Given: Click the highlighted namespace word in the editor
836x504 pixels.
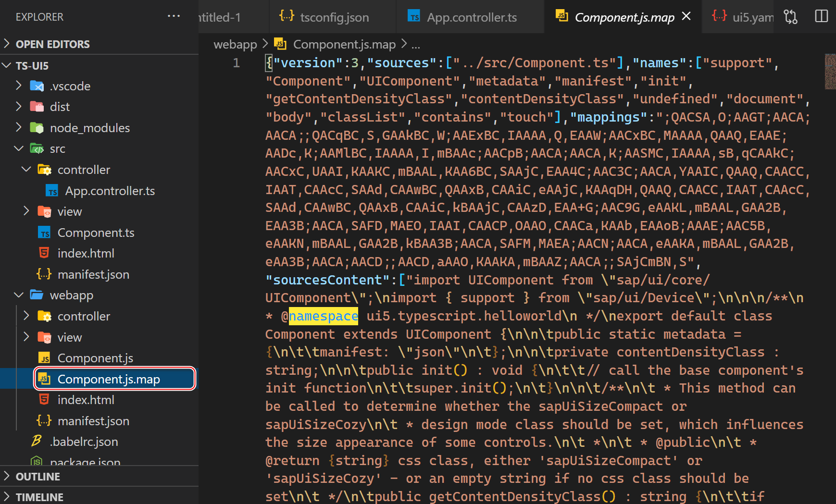Looking at the screenshot, I should (x=324, y=316).
